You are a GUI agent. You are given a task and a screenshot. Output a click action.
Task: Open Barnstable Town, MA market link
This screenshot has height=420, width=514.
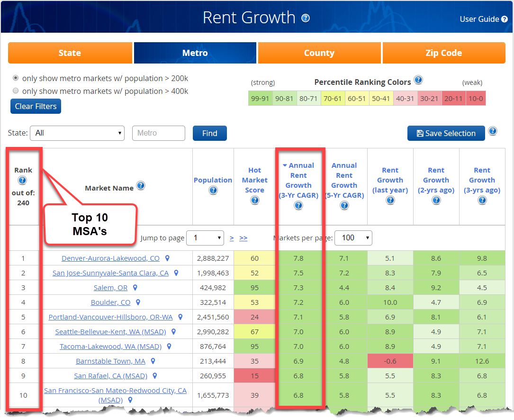[110, 361]
